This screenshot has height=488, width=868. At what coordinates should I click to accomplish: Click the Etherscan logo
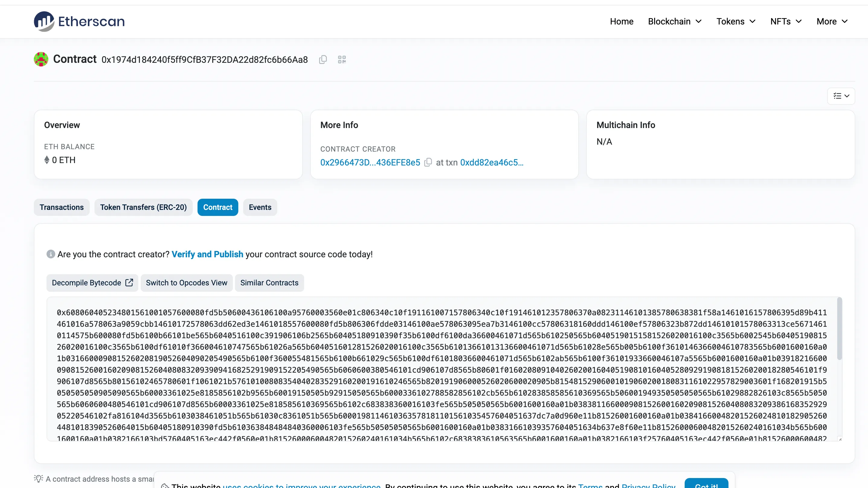pyautogui.click(x=79, y=21)
